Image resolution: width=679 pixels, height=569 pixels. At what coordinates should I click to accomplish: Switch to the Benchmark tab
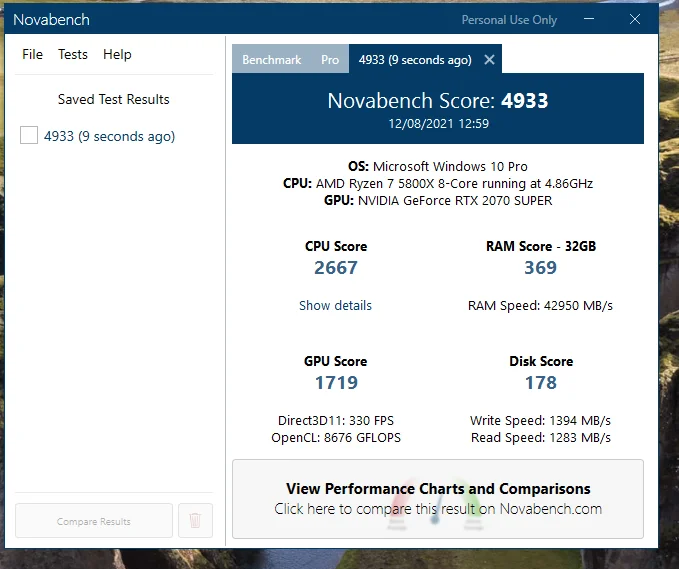(x=272, y=59)
